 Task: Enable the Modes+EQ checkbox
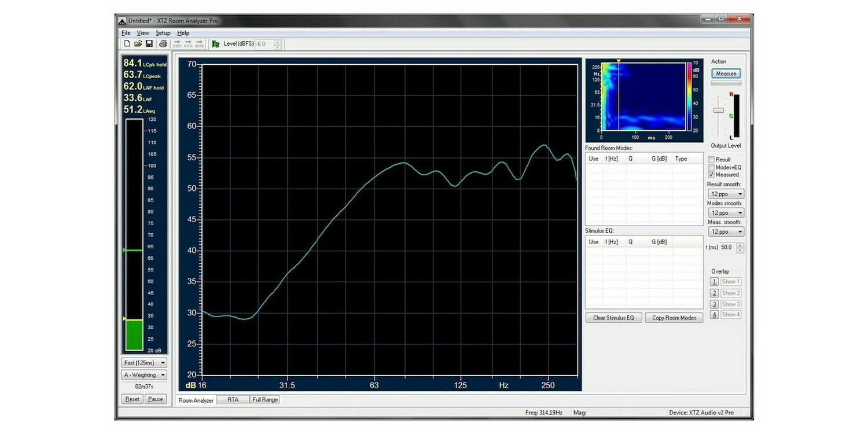coord(711,167)
